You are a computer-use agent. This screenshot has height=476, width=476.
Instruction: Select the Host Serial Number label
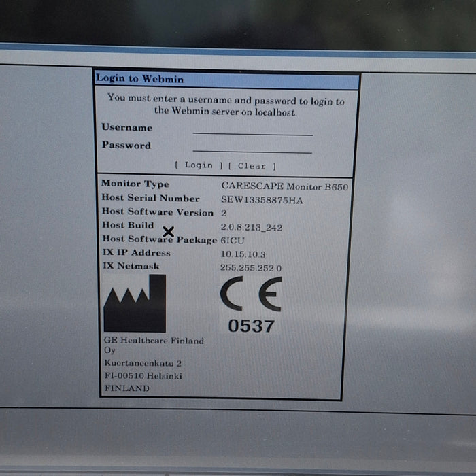tap(150, 198)
